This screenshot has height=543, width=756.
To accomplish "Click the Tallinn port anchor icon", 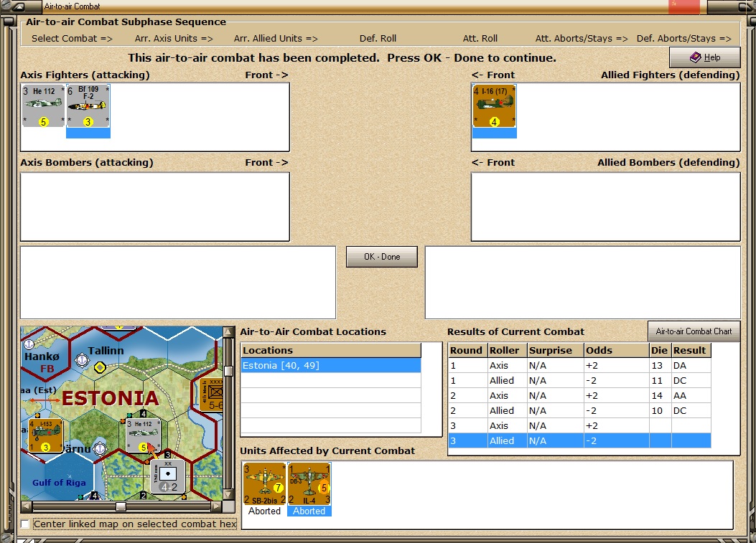I will point(83,360).
